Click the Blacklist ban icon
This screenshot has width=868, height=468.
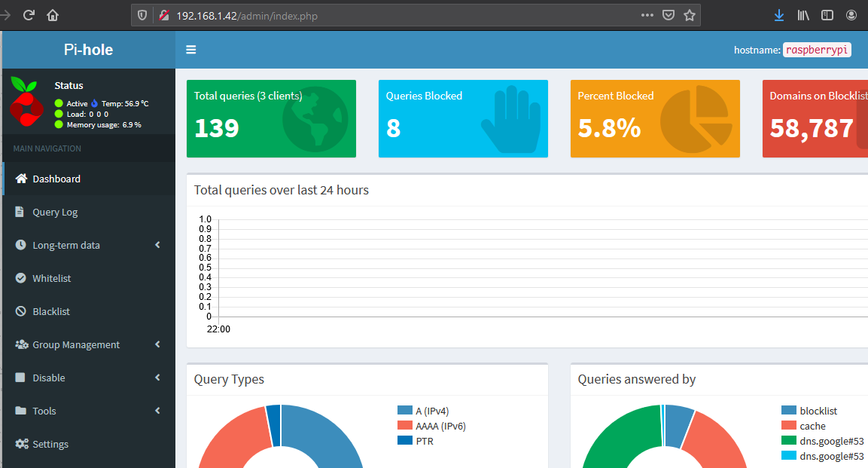click(20, 311)
